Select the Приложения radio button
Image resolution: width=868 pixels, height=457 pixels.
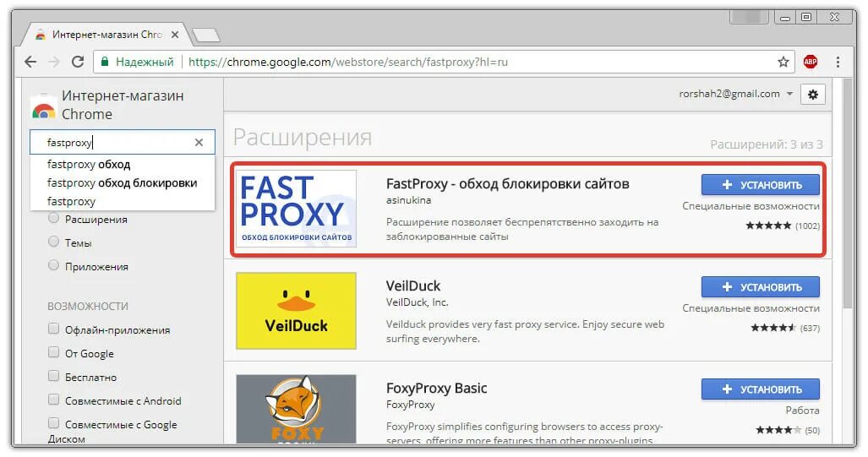coord(53,265)
